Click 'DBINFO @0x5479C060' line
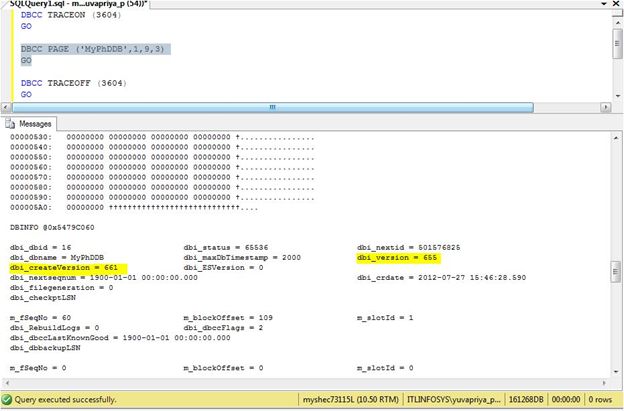The height and width of the screenshot is (411, 624). point(52,228)
